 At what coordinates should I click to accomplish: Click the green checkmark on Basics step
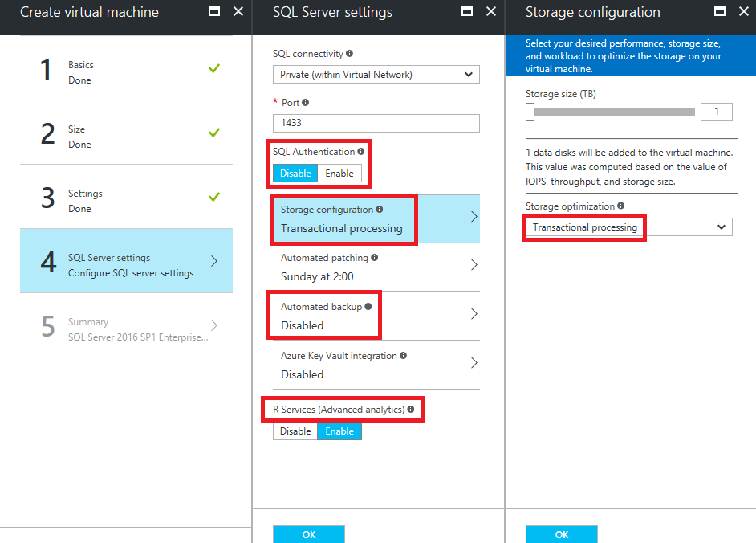(214, 68)
